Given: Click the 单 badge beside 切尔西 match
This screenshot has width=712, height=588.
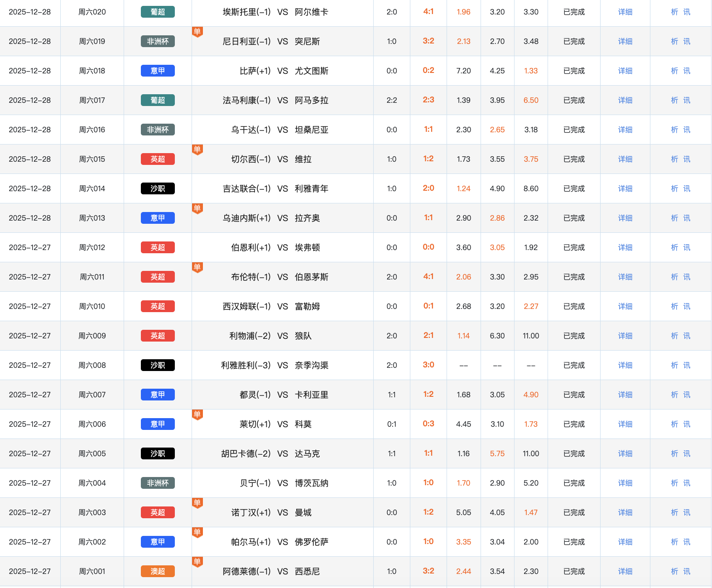Looking at the screenshot, I should coord(197,149).
